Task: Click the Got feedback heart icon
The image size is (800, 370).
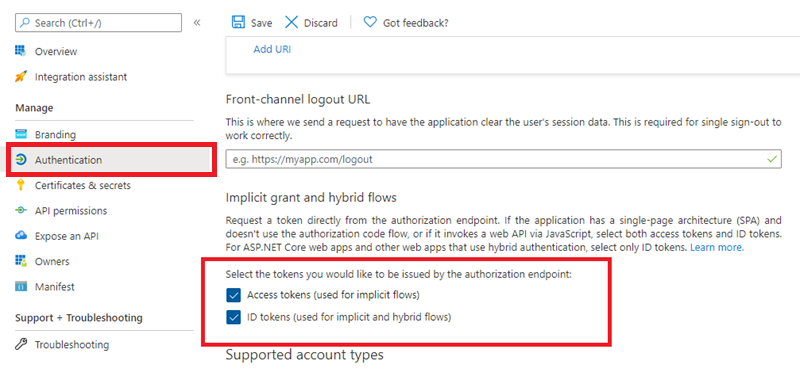Action: pyautogui.click(x=370, y=22)
